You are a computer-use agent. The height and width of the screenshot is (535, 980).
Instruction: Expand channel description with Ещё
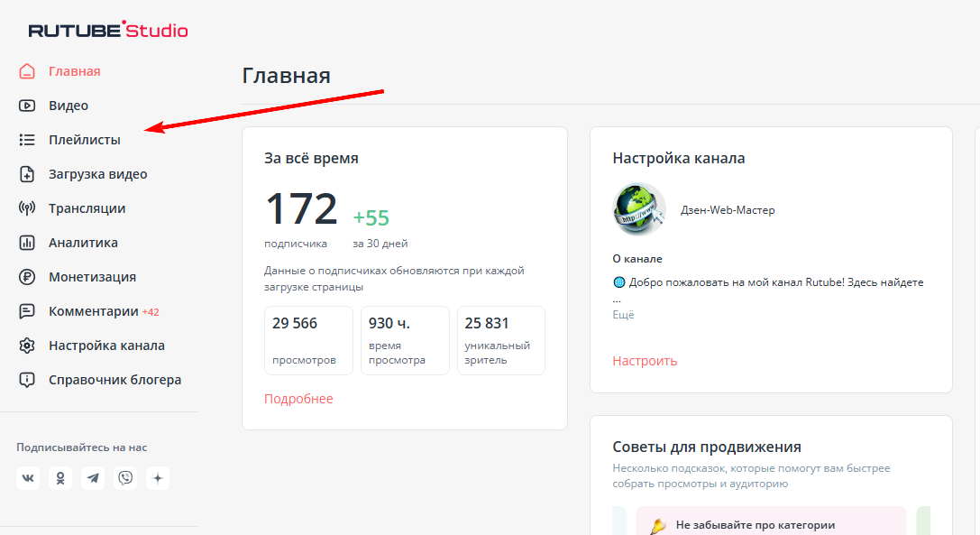[x=623, y=315]
